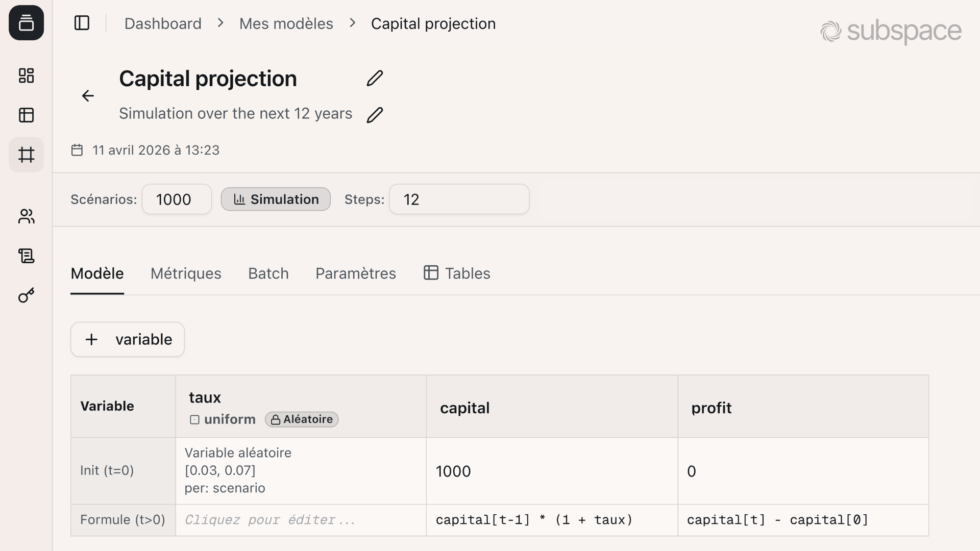The width and height of the screenshot is (980, 551).
Task: Toggle the uniform distribution dice icon
Action: tap(194, 419)
